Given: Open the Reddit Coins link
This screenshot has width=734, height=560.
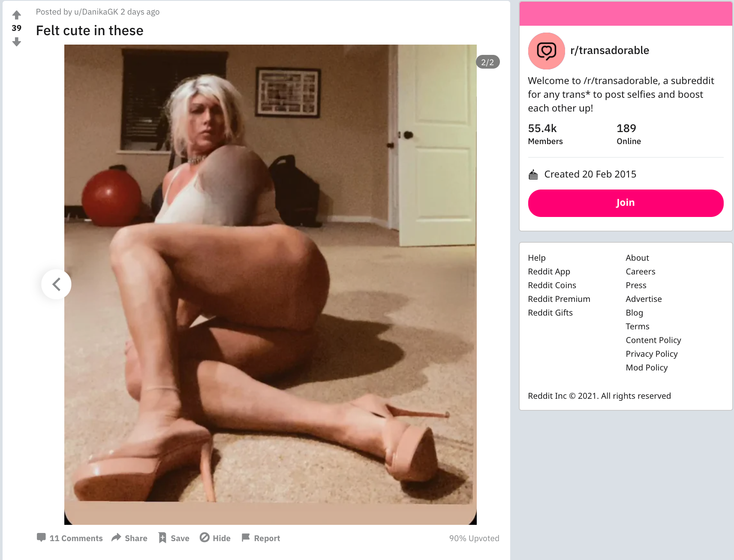Looking at the screenshot, I should coord(552,285).
